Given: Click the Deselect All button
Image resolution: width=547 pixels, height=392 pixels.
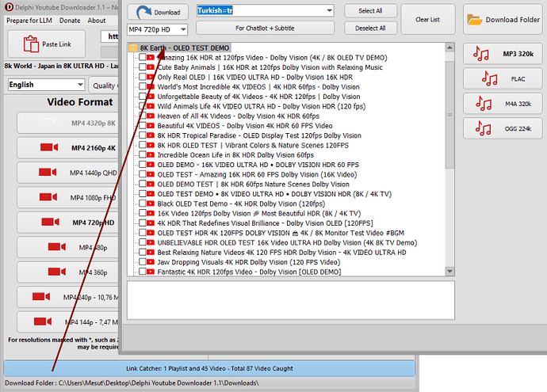Looking at the screenshot, I should (x=370, y=29).
